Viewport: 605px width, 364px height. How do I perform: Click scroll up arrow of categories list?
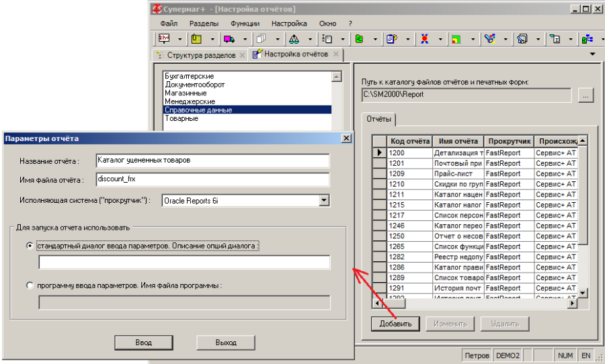click(x=337, y=77)
